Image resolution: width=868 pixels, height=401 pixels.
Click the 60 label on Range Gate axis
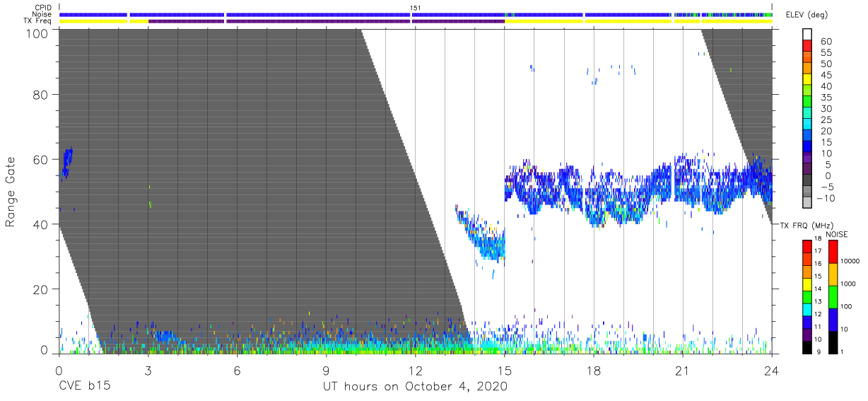pos(41,159)
